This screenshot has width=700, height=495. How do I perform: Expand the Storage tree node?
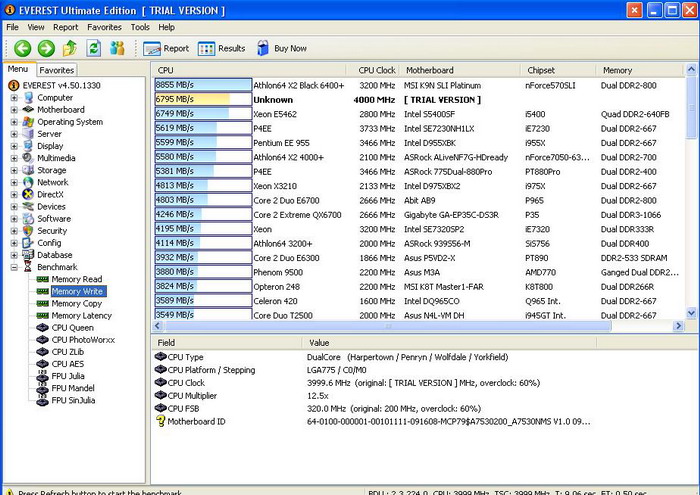14,170
